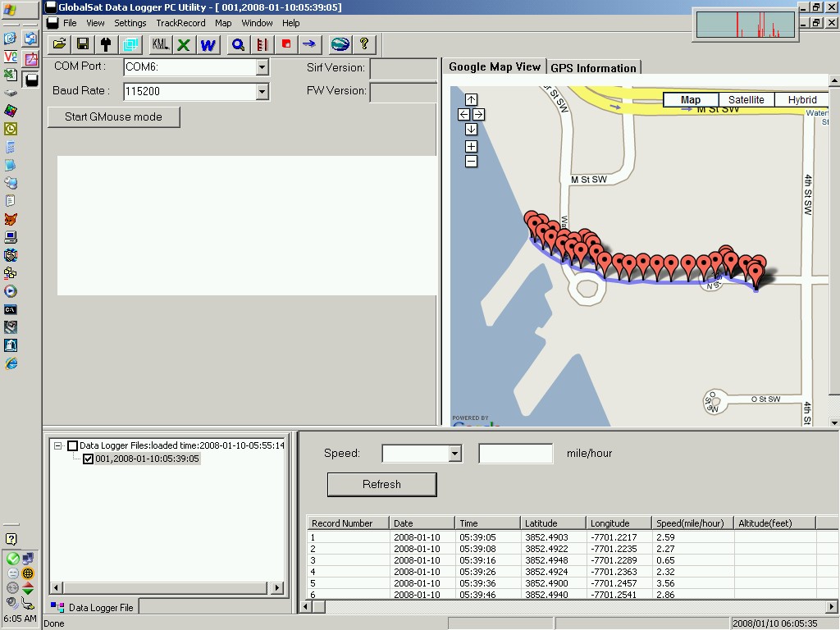The width and height of the screenshot is (840, 630).
Task: Open the View menu
Action: pyautogui.click(x=95, y=23)
